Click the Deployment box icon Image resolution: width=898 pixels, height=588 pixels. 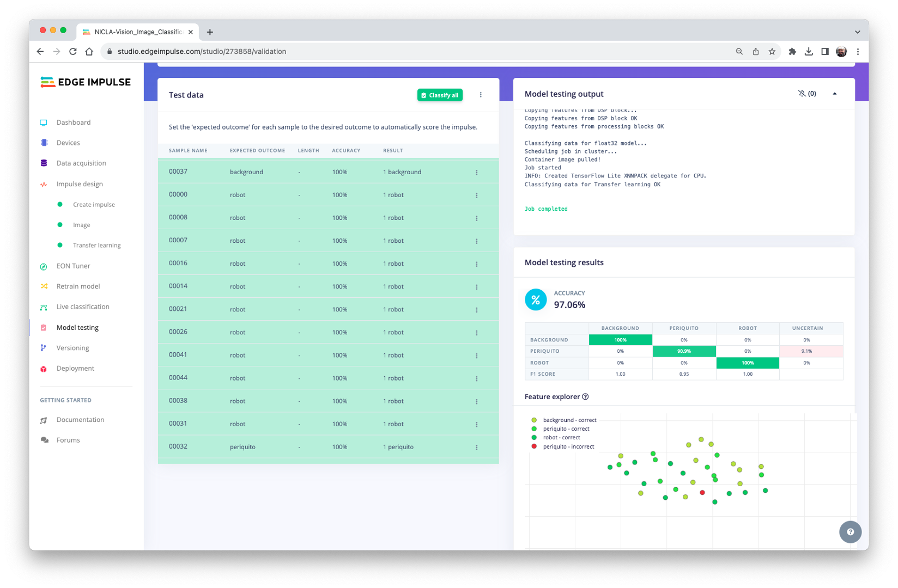(44, 369)
